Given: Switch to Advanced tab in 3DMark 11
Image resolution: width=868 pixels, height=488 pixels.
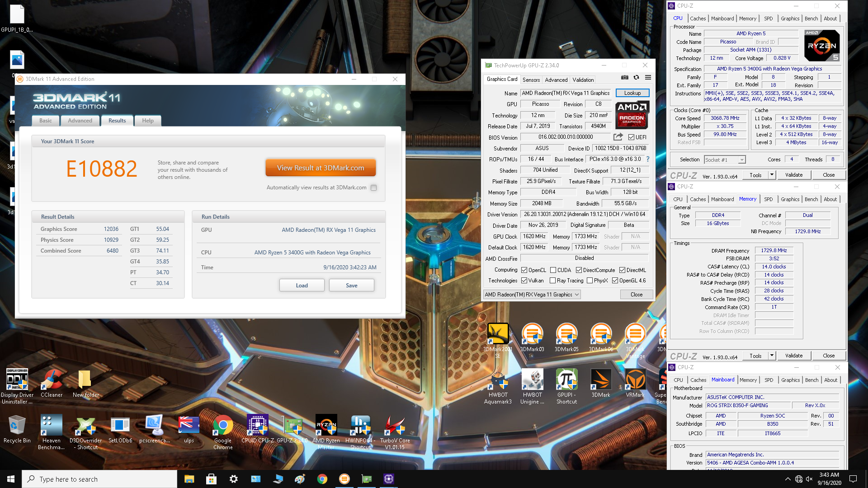Looking at the screenshot, I should coord(80,121).
